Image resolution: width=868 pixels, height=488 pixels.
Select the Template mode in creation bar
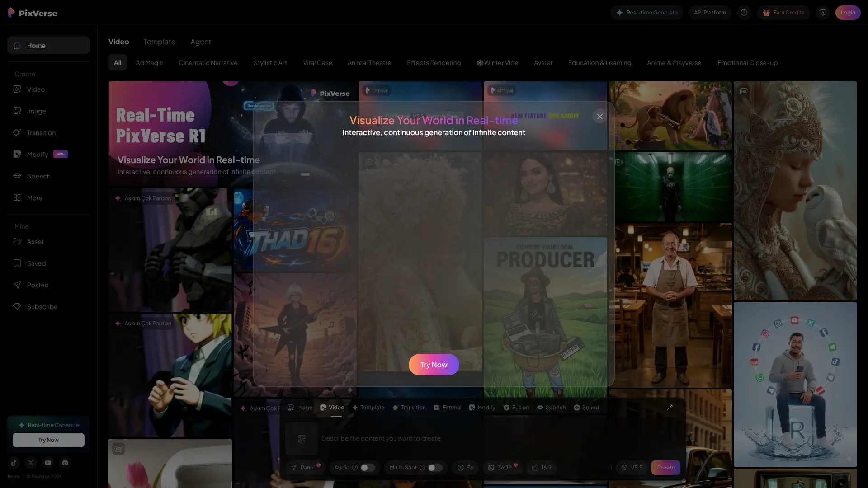(368, 408)
